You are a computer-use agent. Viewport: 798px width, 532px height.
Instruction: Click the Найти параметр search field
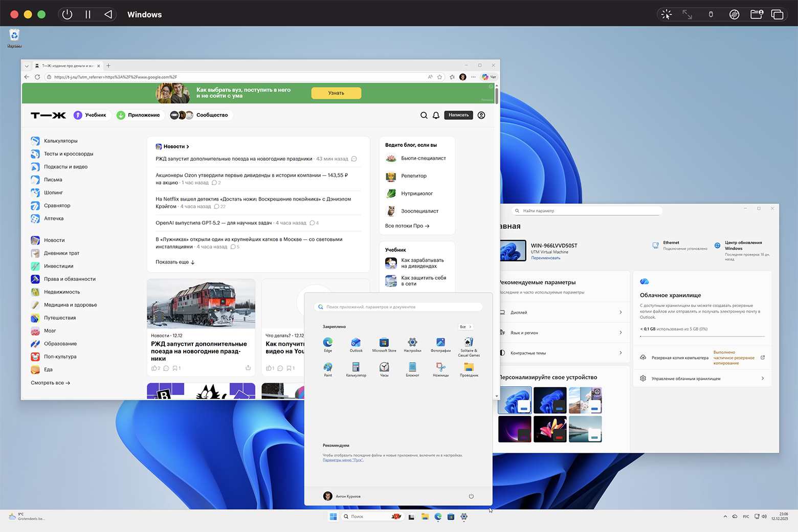[588, 211]
